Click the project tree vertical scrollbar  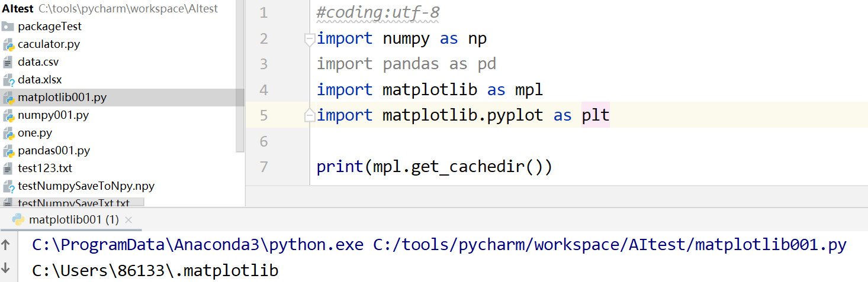(x=240, y=77)
